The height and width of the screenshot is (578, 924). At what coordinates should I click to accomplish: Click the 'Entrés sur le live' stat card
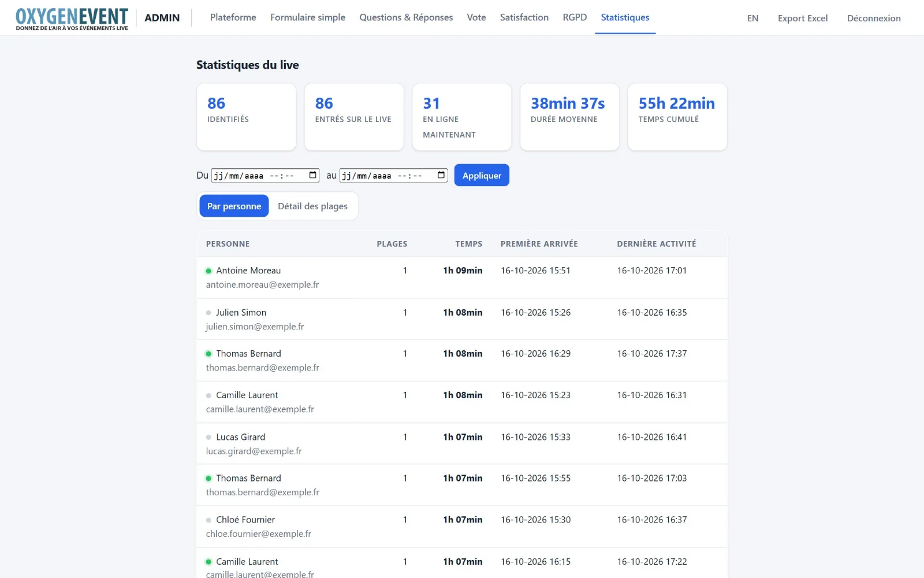click(x=354, y=117)
